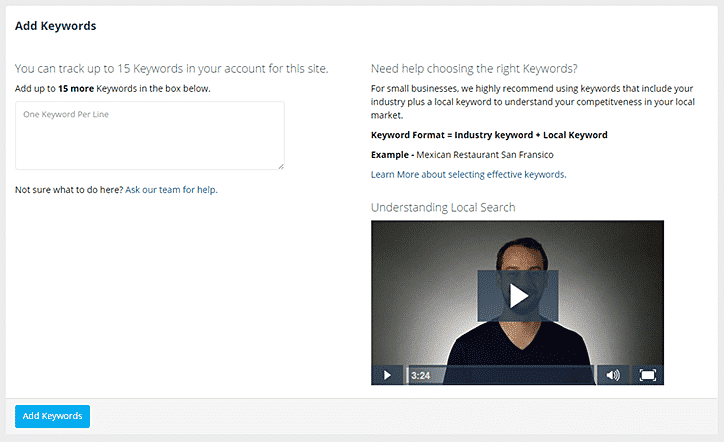
Task: Select the Add Keywords page heading
Action: point(55,26)
